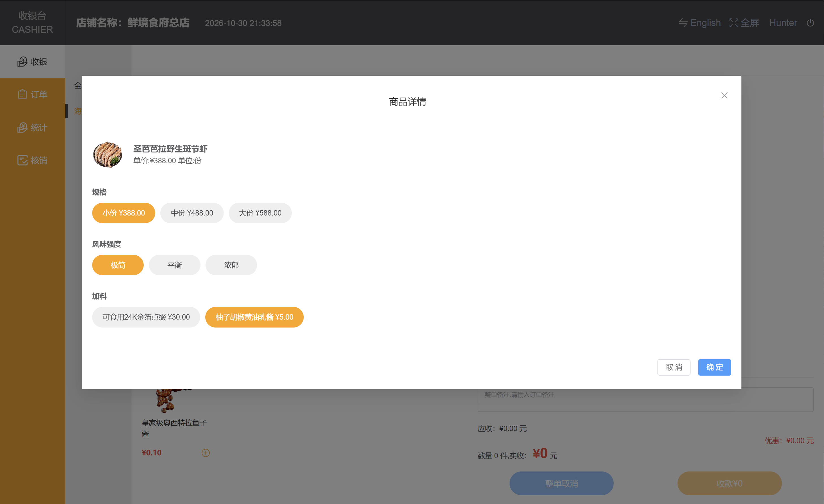Click the 圣芭芭拉野生斑节虾 product title
The width and height of the screenshot is (824, 504).
pyautogui.click(x=170, y=148)
